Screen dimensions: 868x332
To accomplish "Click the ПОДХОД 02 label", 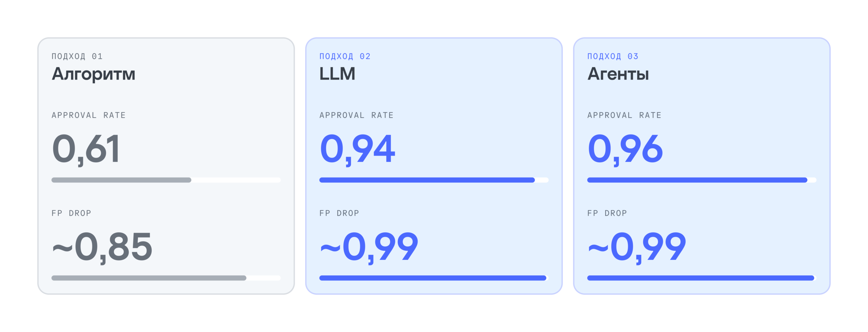I will pyautogui.click(x=345, y=56).
